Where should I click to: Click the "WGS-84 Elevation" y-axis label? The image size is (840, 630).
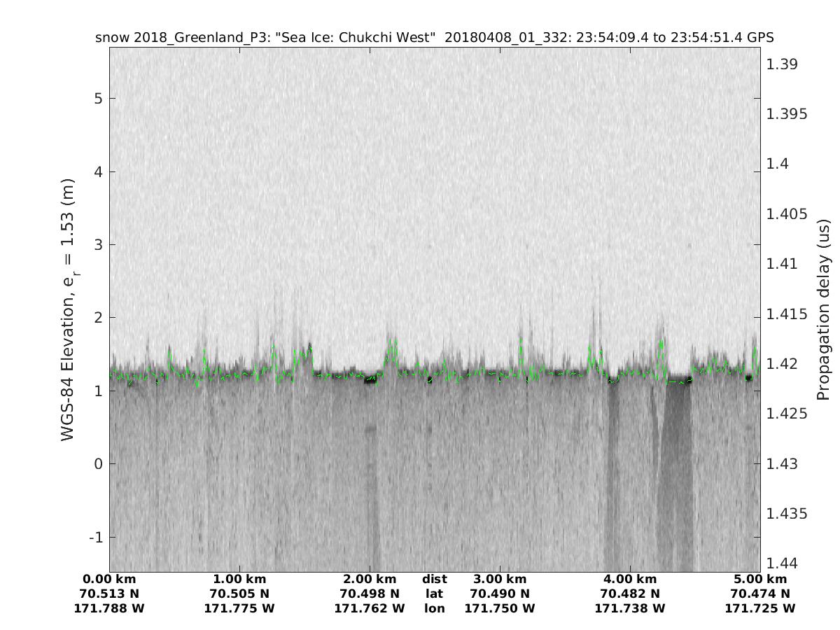[x=68, y=309]
